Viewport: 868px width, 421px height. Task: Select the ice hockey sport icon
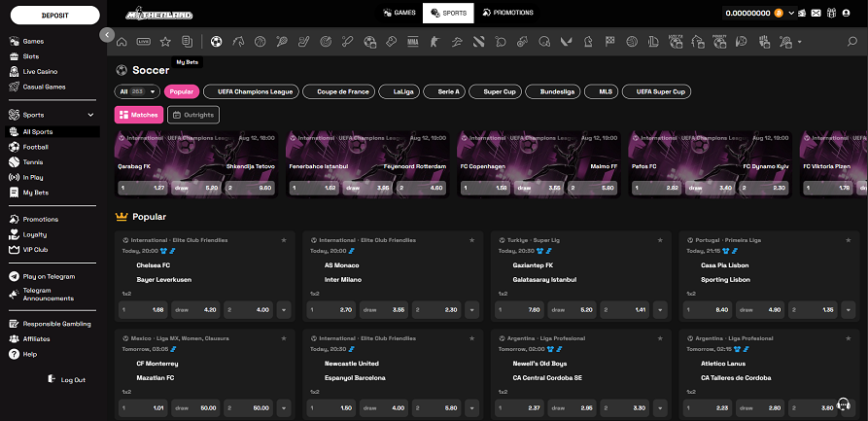point(304,42)
